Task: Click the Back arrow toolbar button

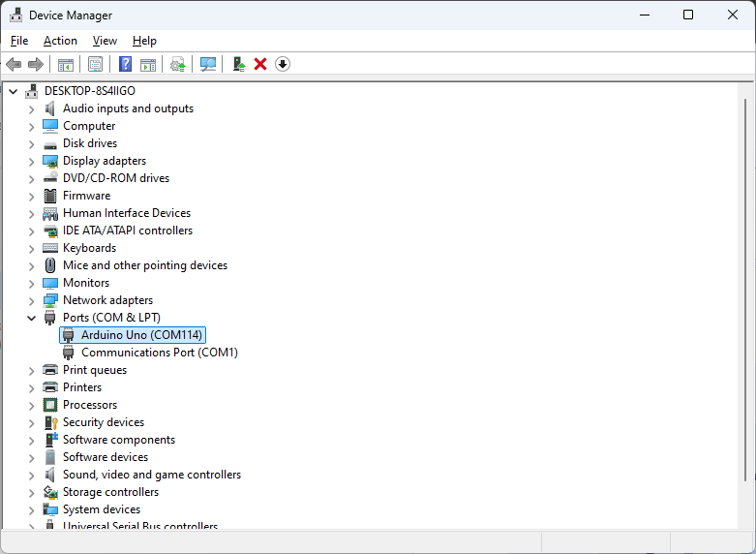Action: pos(14,64)
